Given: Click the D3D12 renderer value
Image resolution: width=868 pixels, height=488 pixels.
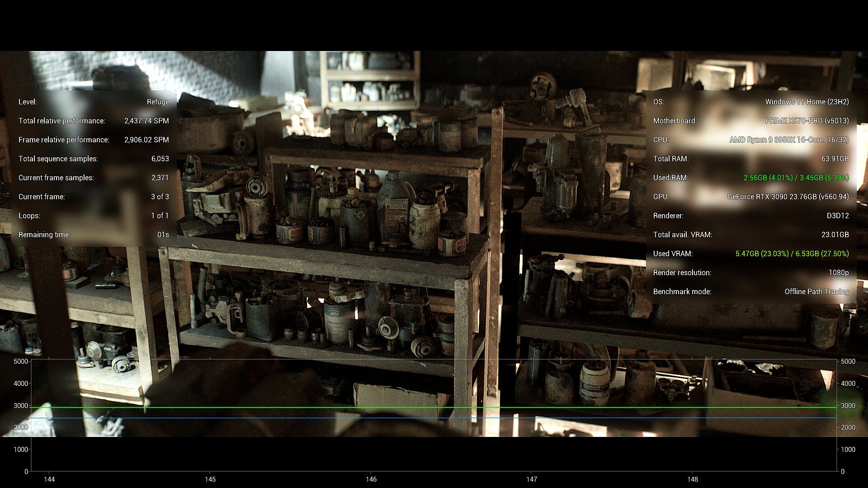Looking at the screenshot, I should [x=838, y=216].
